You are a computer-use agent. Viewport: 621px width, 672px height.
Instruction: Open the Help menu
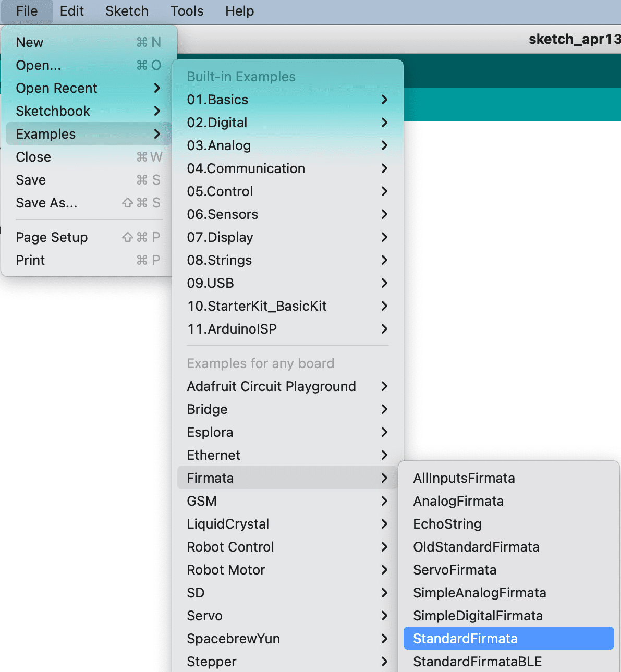pyautogui.click(x=239, y=11)
